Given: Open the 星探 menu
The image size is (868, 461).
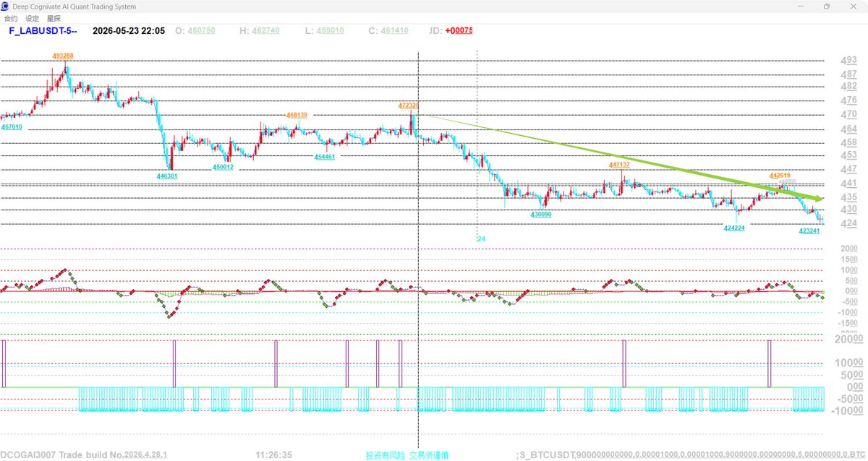Looking at the screenshot, I should 54,18.
